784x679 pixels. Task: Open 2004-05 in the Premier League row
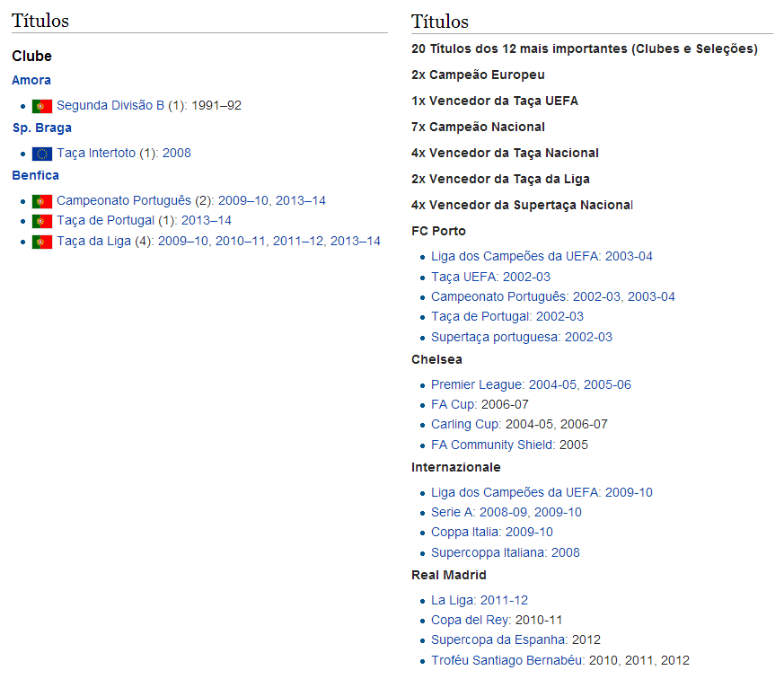coord(552,384)
